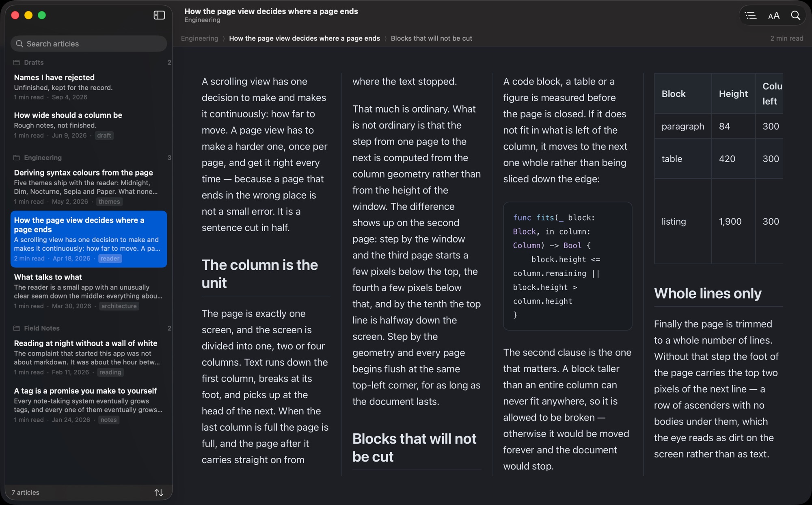Click the reader tag badge
Image resolution: width=812 pixels, height=505 pixels.
pos(110,258)
